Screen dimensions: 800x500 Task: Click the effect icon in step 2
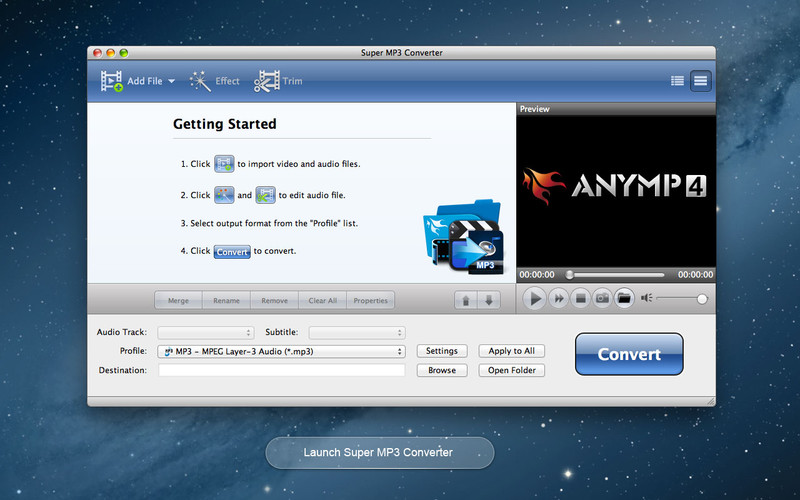pyautogui.click(x=224, y=195)
